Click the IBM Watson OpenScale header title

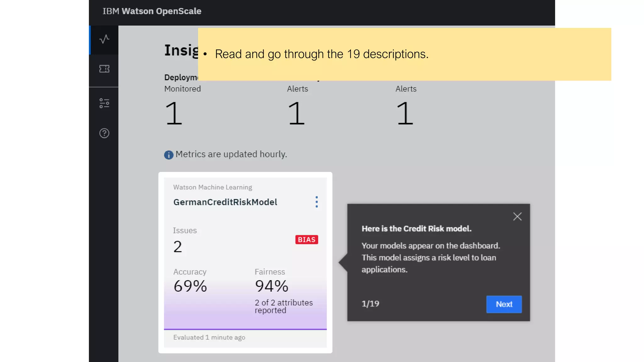coord(152,11)
